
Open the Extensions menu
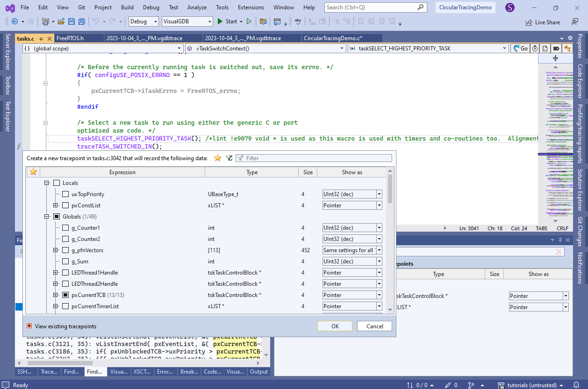coord(251,7)
